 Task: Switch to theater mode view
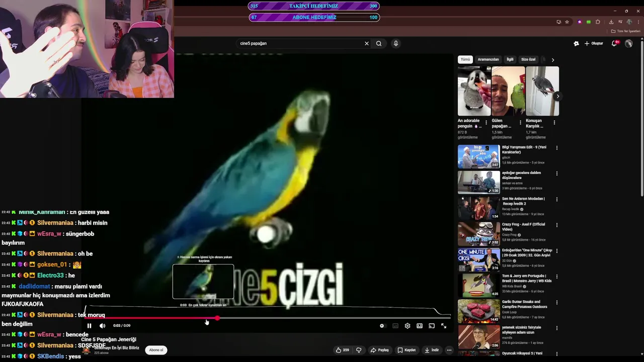(x=420, y=326)
